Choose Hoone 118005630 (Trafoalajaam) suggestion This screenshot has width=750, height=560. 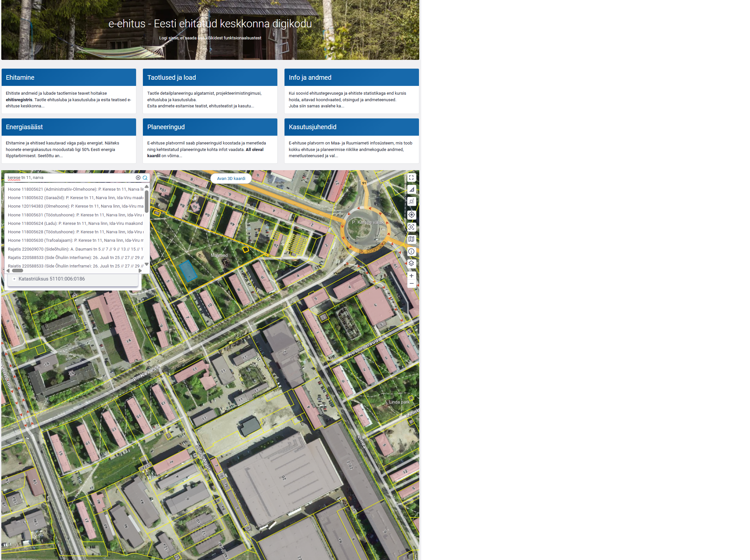coord(75,240)
